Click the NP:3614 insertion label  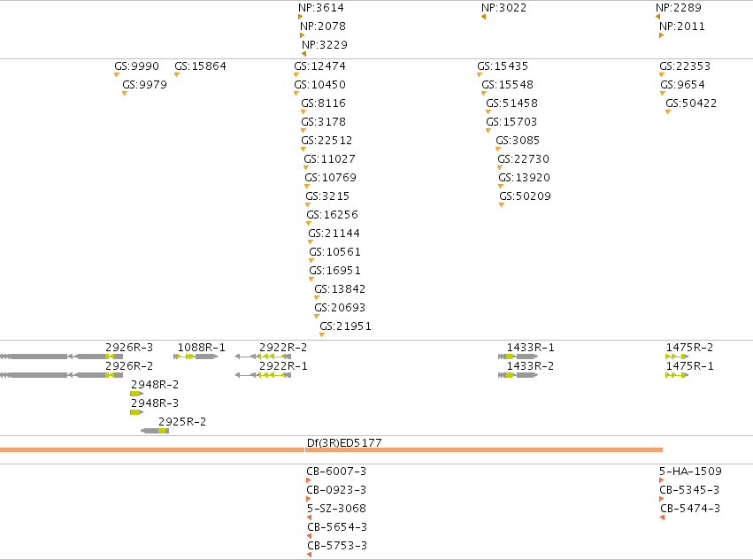321,8
